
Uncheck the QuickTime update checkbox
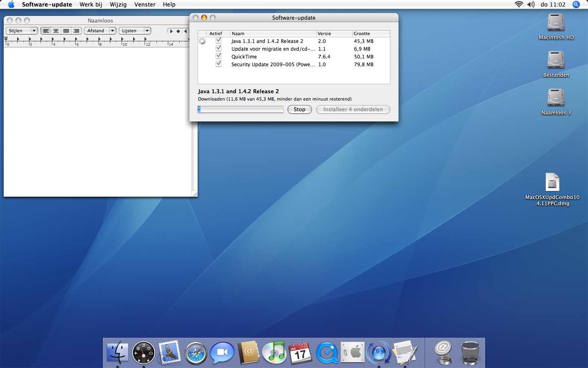(x=218, y=56)
